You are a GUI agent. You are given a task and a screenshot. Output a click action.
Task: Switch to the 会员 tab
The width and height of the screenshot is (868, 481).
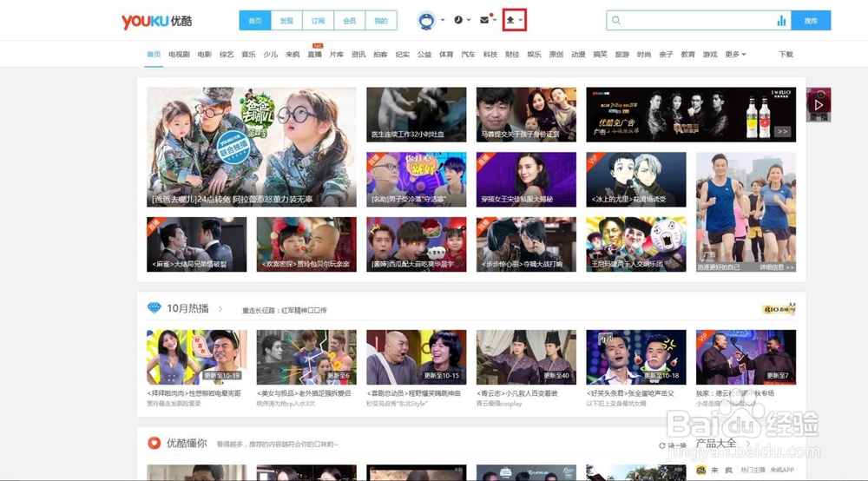coord(349,21)
